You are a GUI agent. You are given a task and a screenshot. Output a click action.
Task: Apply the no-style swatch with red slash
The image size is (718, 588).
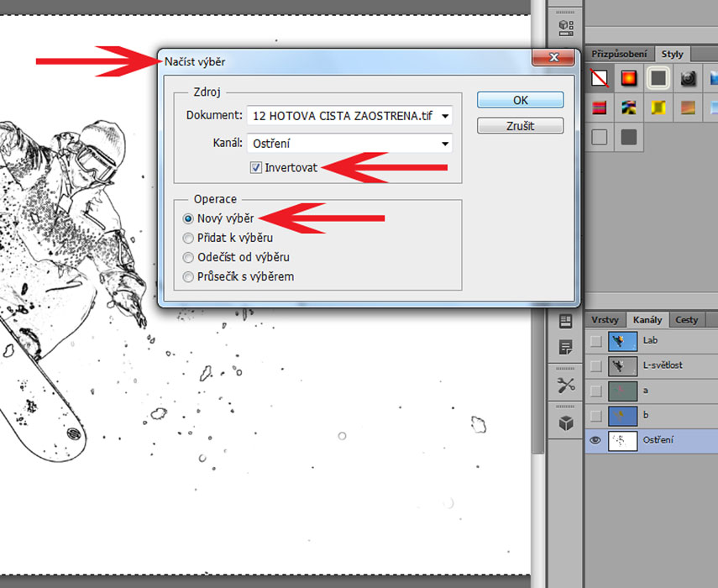pos(600,78)
